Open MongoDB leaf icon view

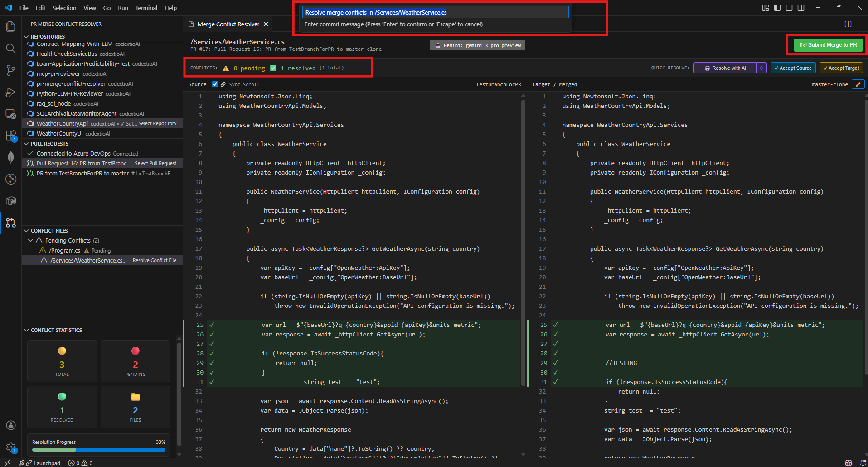[10, 157]
